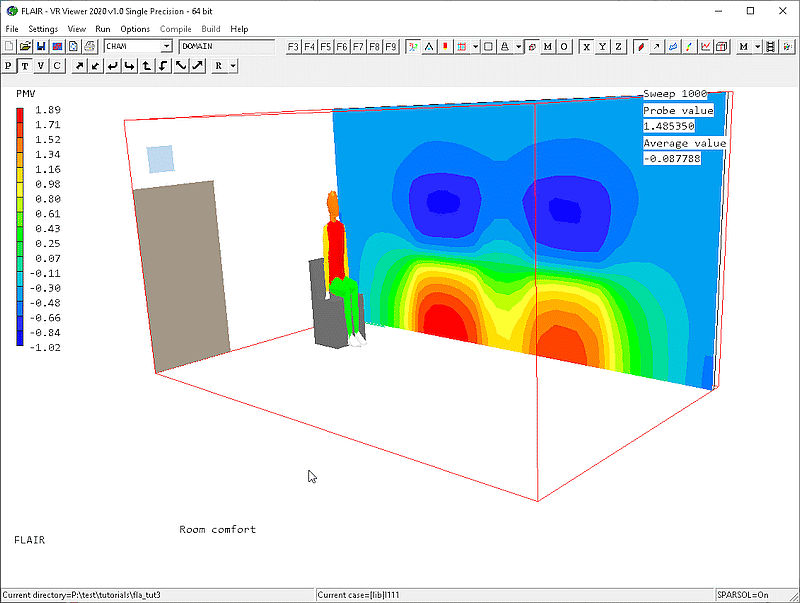Image resolution: width=800 pixels, height=603 pixels.
Task: Open the CHAM object dropdown
Action: (x=166, y=46)
